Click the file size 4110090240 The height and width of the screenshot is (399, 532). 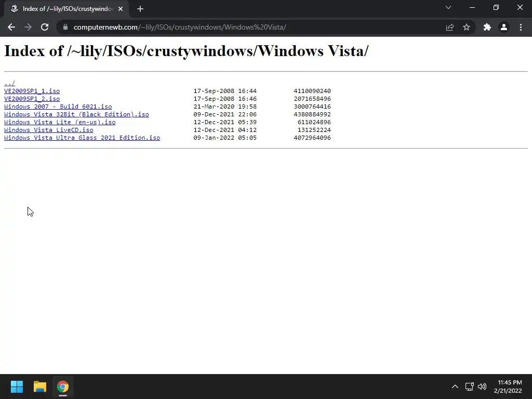pos(312,91)
